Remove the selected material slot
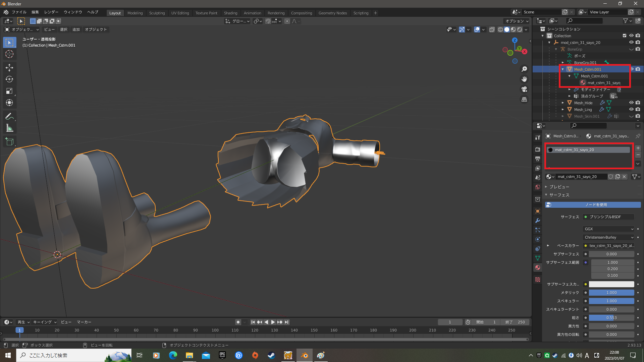Screen dimensions: 644x362 click(638, 155)
